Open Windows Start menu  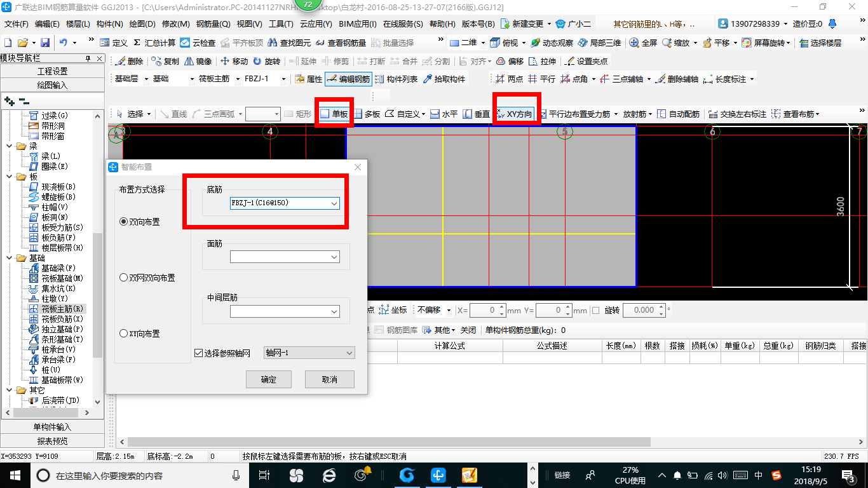point(15,475)
